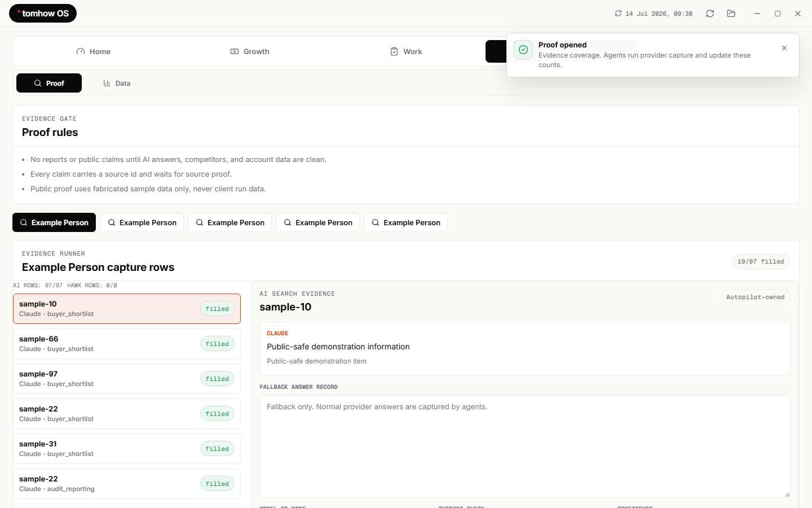This screenshot has width=812, height=508.
Task: Select the fifth Example Person button
Action: pyautogui.click(x=406, y=222)
